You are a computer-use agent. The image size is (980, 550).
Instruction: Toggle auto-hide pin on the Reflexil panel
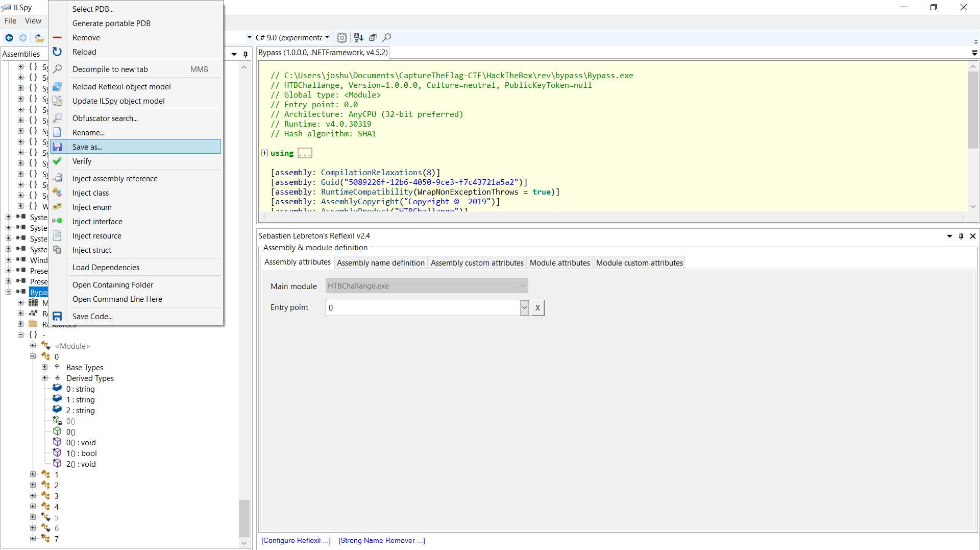tap(961, 236)
